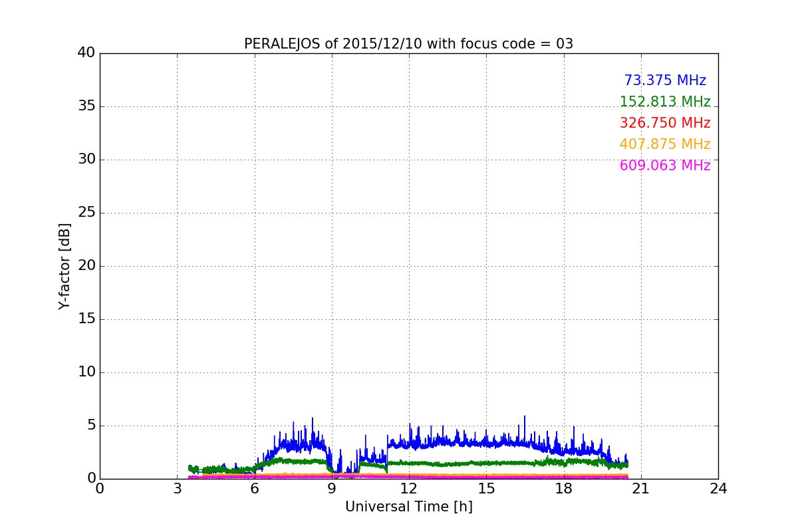Click x-axis tick label 12
The image size is (798, 532).
tap(409, 489)
